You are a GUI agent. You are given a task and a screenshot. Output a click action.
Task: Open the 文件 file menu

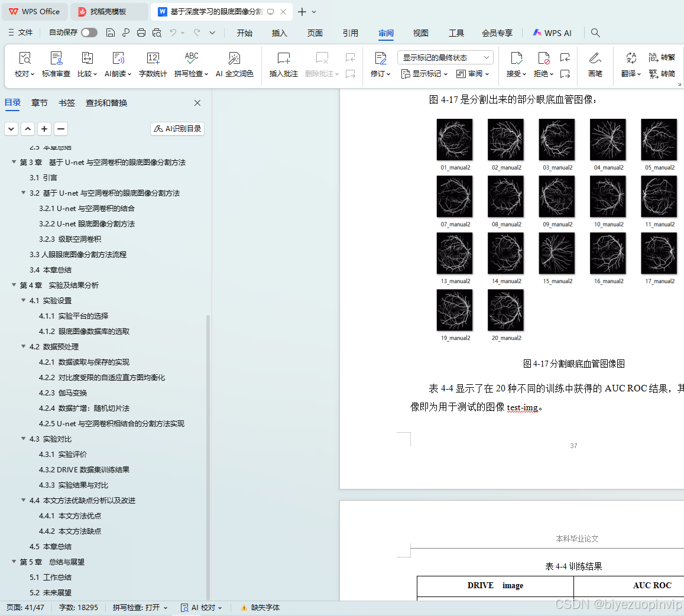point(21,33)
